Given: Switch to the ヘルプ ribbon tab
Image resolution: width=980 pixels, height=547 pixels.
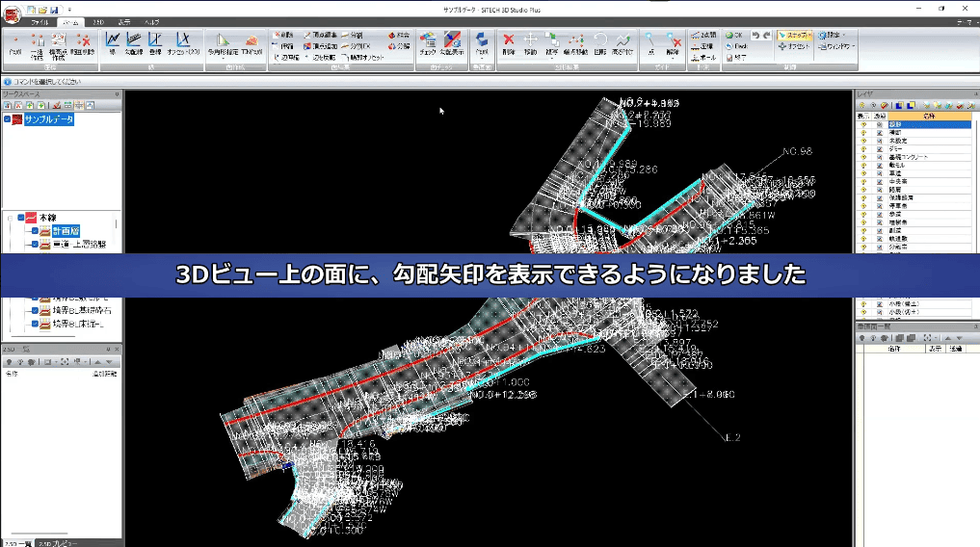Looking at the screenshot, I should (152, 22).
